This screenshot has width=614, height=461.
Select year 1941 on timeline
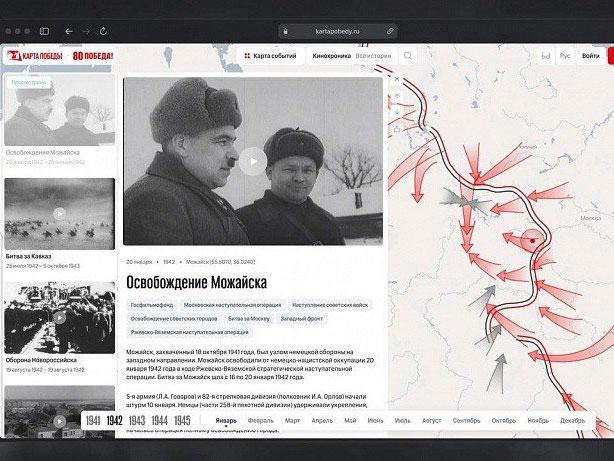pyautogui.click(x=93, y=421)
